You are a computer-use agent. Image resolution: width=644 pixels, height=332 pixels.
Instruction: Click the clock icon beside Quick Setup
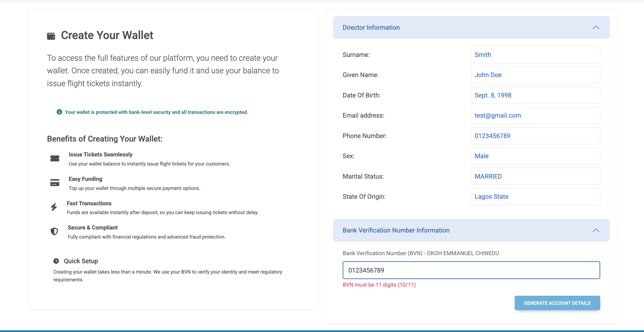(56, 261)
